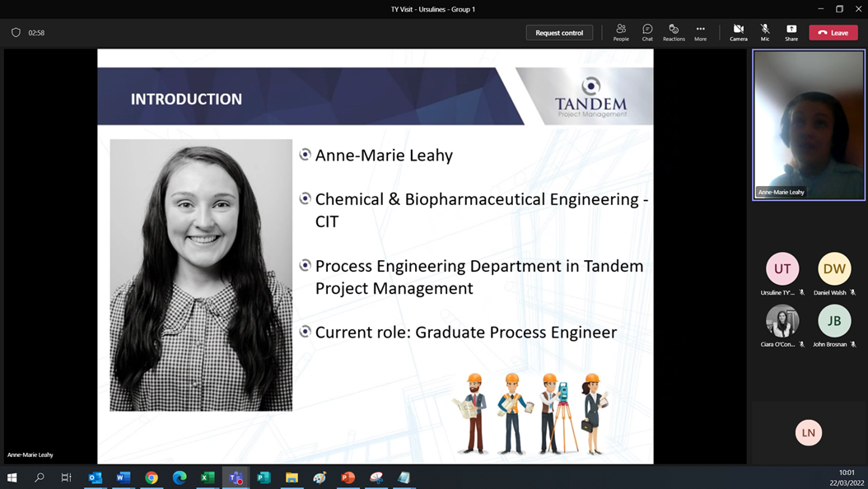Open the People participants panel
This screenshot has height=489, width=868.
pos(621,32)
